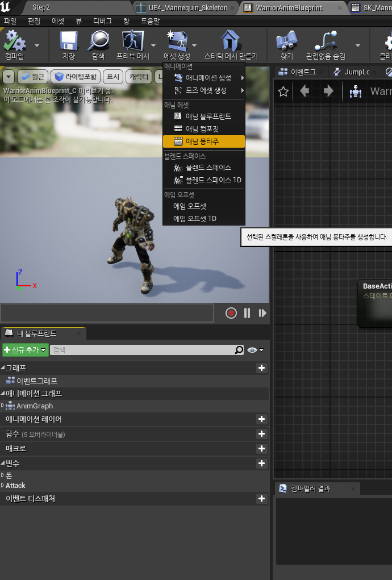Click the Preview Mesh (프리뷰 메시) icon
The height and width of the screenshot is (580, 392).
[133, 41]
